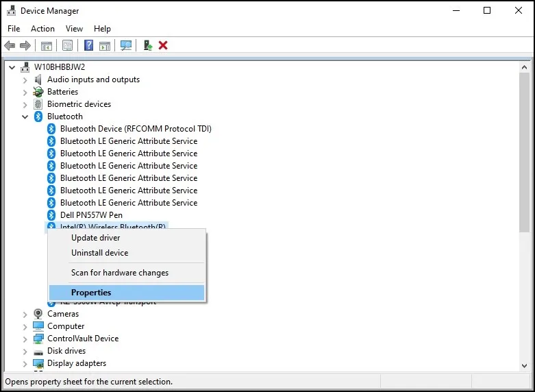This screenshot has height=392, width=535.
Task: Expand the Audio inputs and outputs category
Action: click(25, 79)
